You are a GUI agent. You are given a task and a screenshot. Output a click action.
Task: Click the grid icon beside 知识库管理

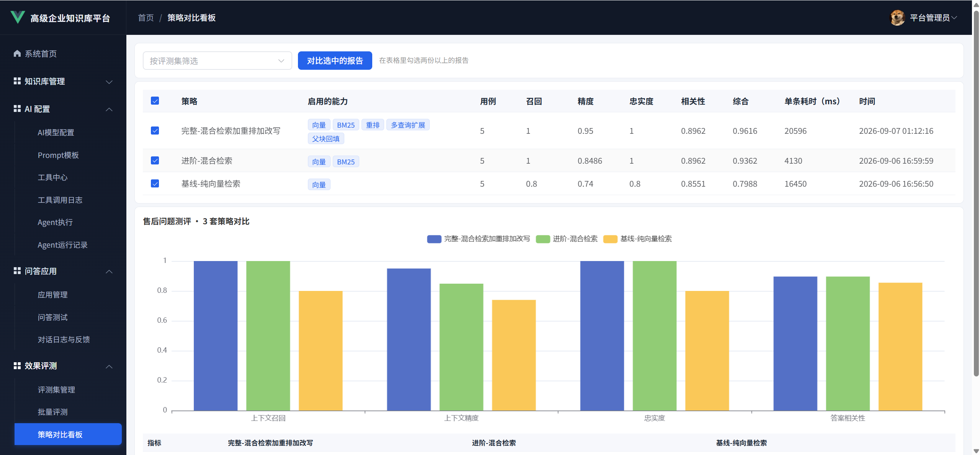click(17, 81)
